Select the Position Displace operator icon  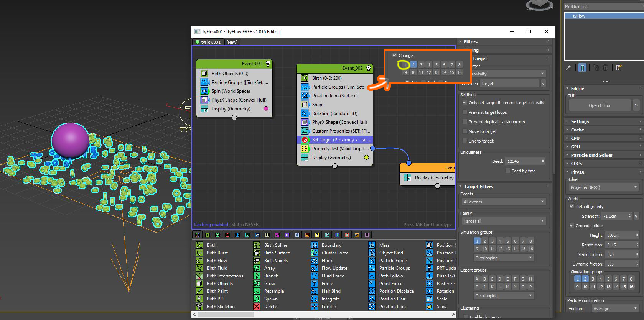pyautogui.click(x=372, y=291)
